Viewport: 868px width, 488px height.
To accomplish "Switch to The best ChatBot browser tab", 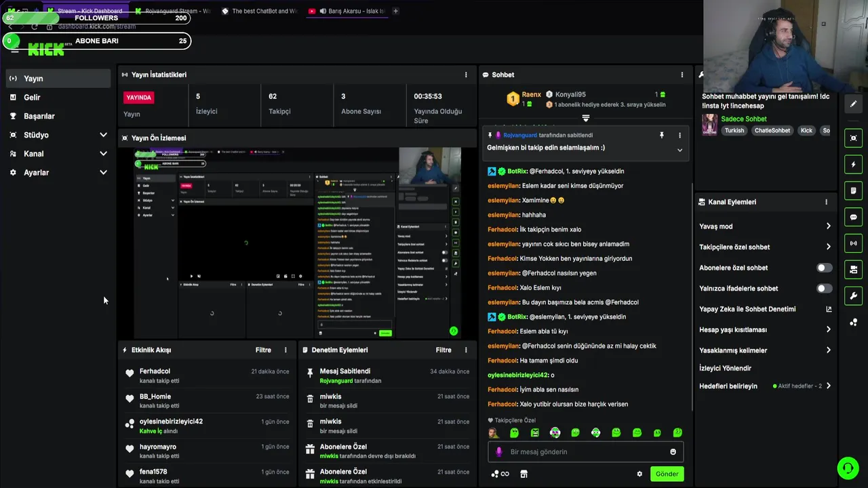I will pyautogui.click(x=260, y=11).
